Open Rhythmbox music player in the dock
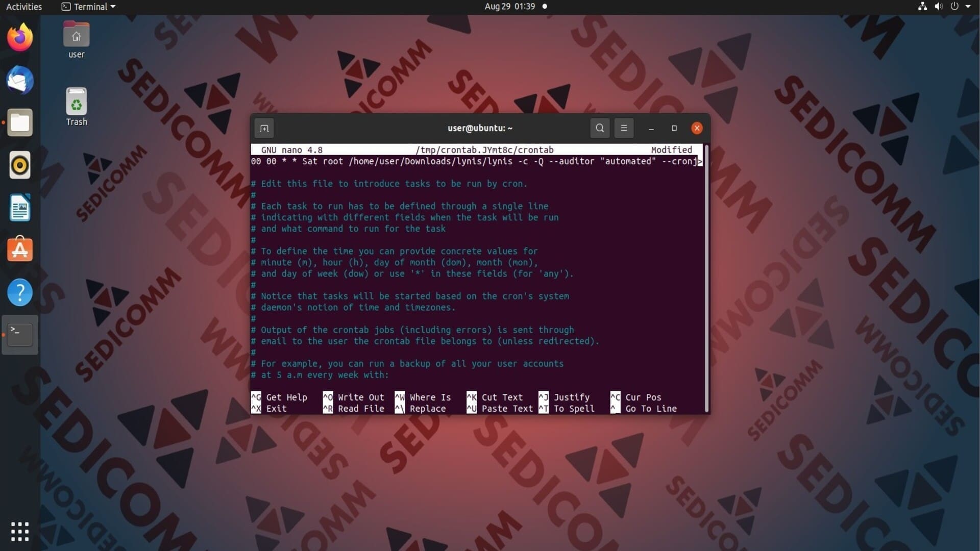980x551 pixels. pyautogui.click(x=20, y=165)
